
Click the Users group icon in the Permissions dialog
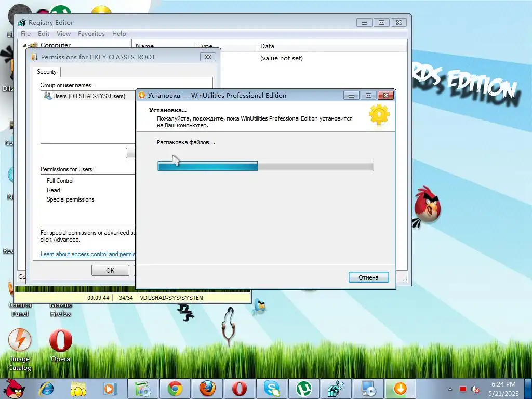click(47, 96)
